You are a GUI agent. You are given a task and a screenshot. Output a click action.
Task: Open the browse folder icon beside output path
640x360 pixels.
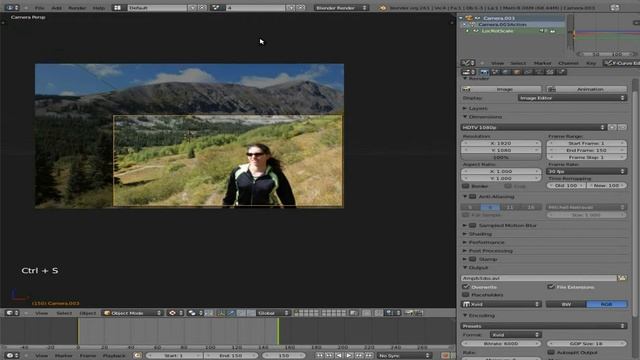622,278
